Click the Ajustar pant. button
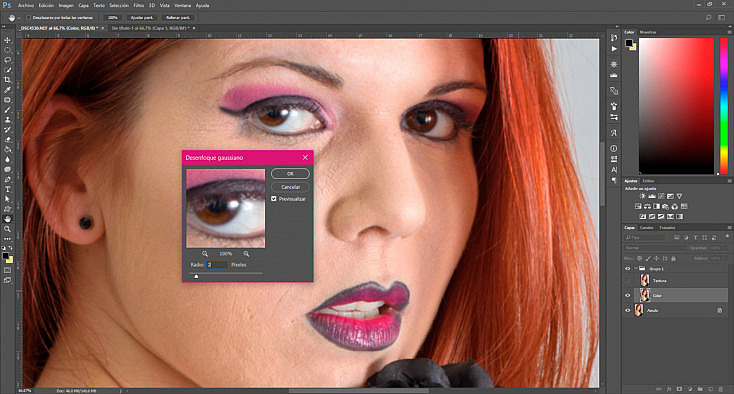The image size is (734, 394). tap(142, 17)
